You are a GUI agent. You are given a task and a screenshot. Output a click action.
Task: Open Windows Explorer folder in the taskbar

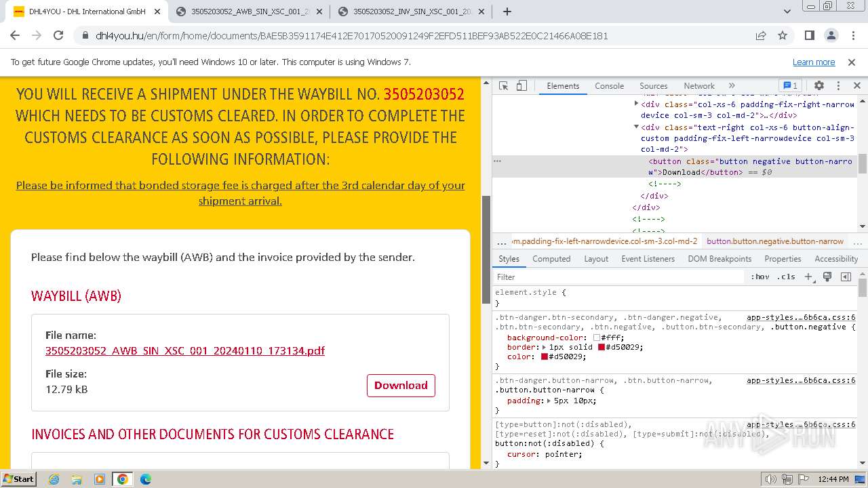(77, 479)
